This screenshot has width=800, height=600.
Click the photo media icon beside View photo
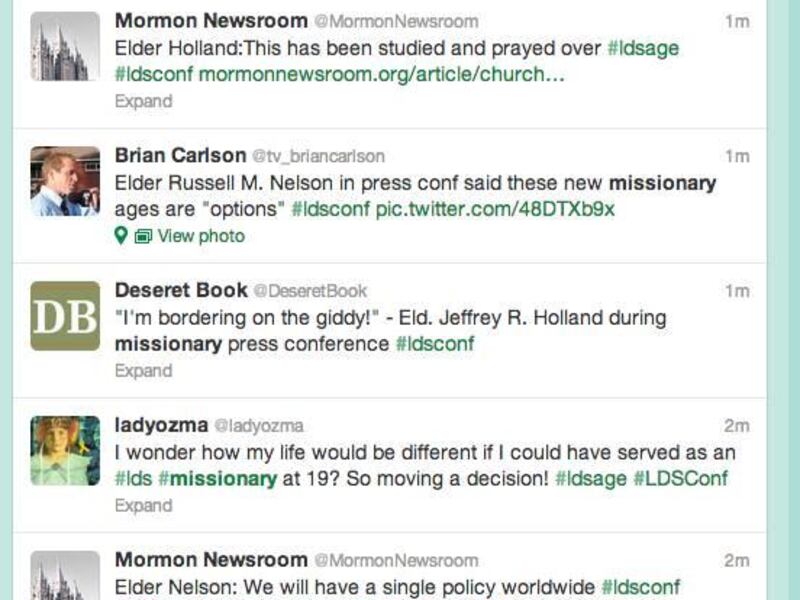coord(143,236)
